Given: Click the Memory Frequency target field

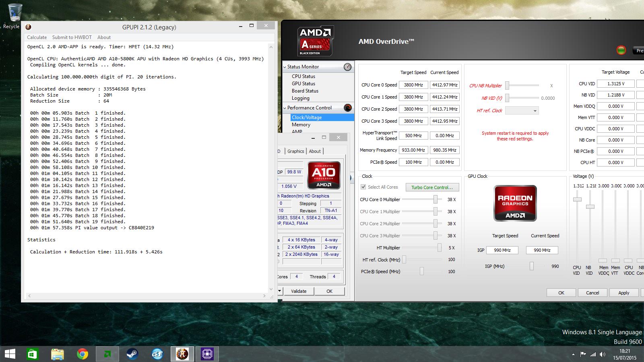Looking at the screenshot, I should (413, 150).
